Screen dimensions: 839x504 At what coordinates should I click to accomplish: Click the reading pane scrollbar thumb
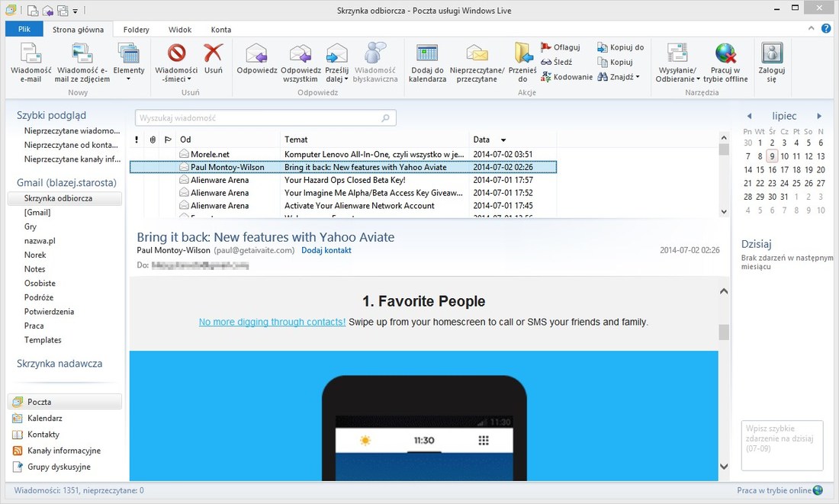click(724, 332)
